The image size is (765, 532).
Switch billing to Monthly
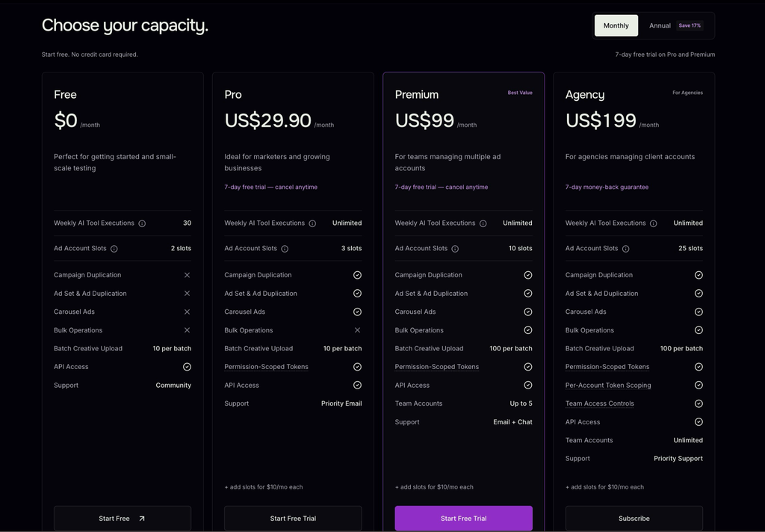[616, 25]
